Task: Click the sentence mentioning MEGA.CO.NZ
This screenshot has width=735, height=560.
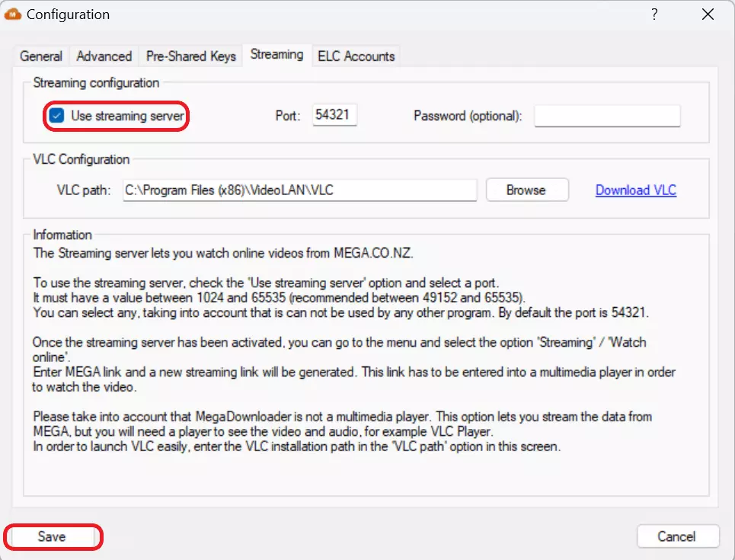Action: pyautogui.click(x=223, y=253)
